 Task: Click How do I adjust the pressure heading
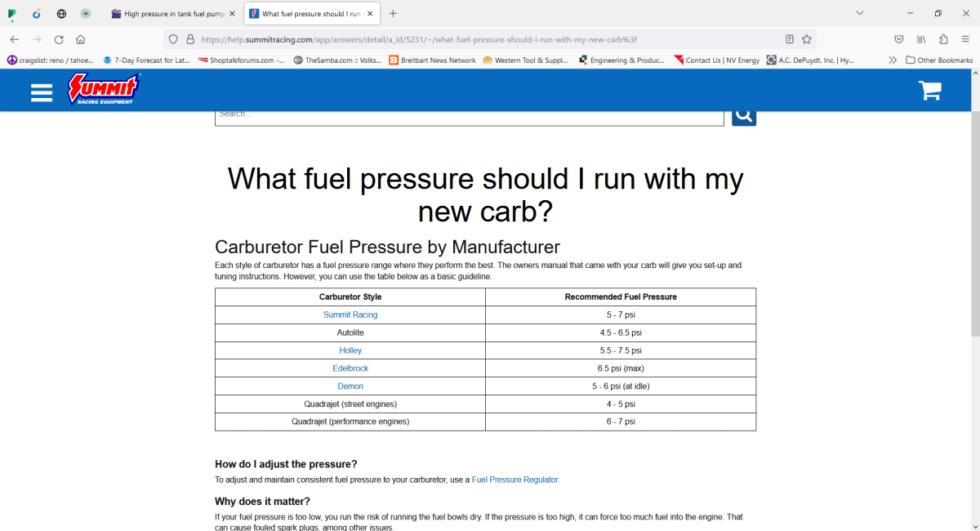[286, 464]
